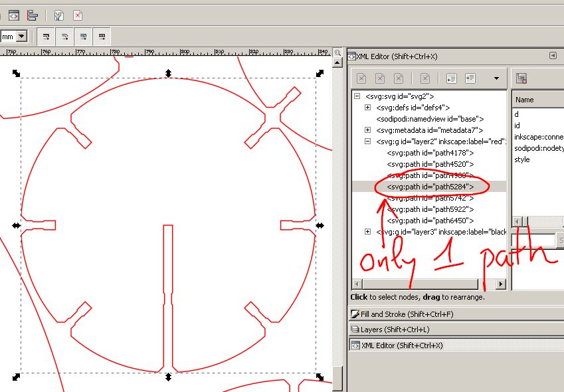Viewport: 564px width, 392px height.
Task: Click node tree horizontal scrollbar left arrow
Action: click(x=357, y=284)
